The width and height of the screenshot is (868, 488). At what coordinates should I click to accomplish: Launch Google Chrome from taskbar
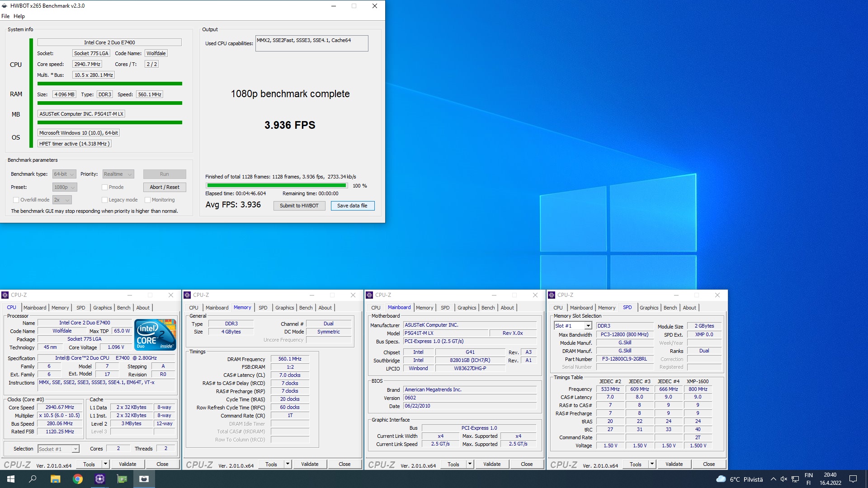click(78, 479)
